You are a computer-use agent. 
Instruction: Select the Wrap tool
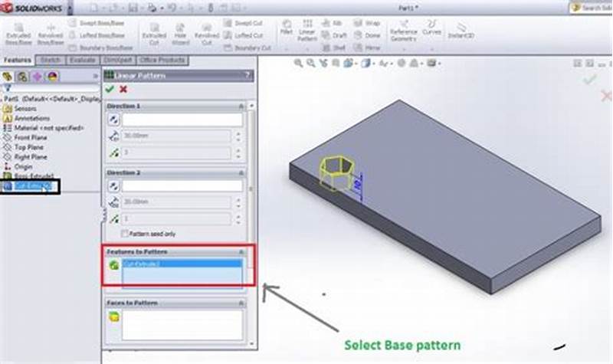pyautogui.click(x=367, y=23)
